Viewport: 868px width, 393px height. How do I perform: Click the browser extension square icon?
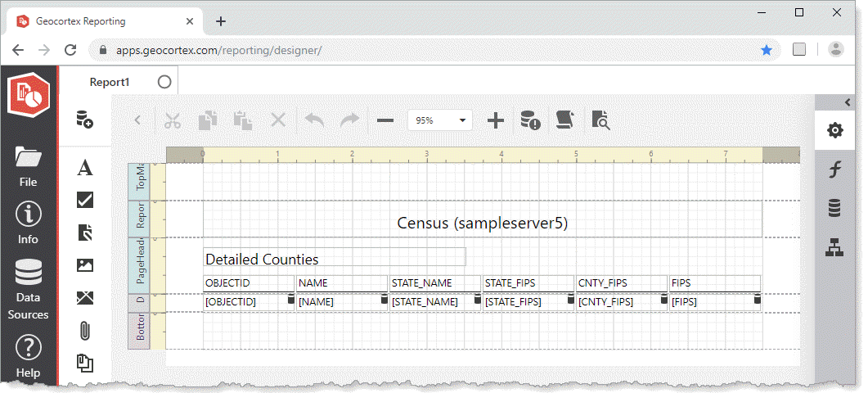tap(799, 49)
